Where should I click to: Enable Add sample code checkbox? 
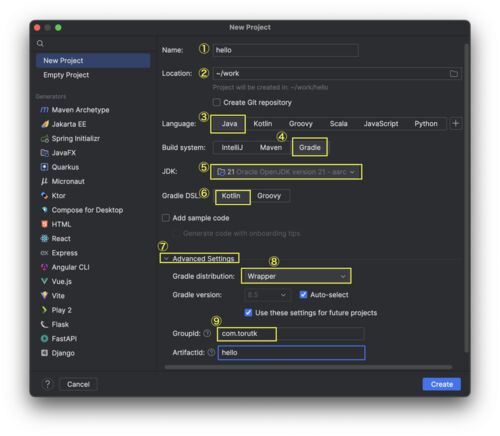166,218
